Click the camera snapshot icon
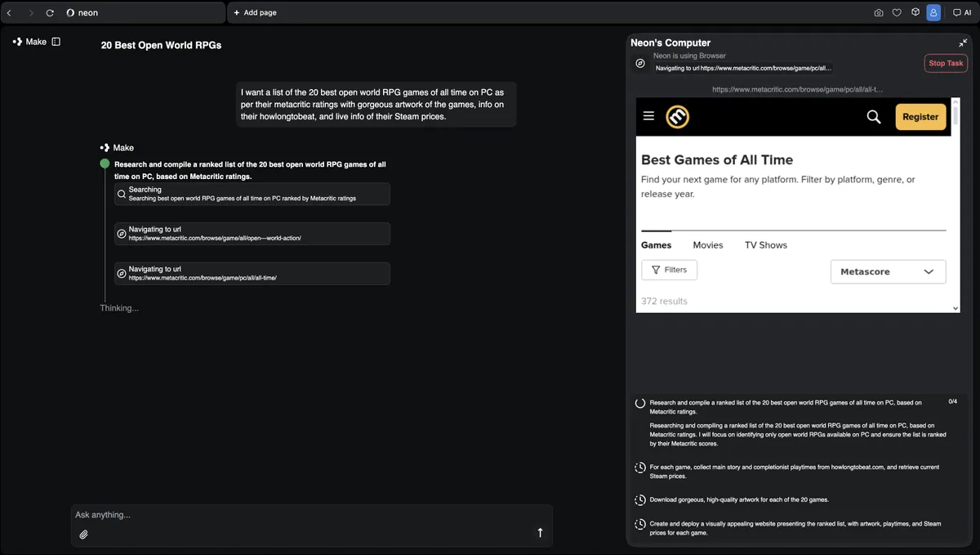The image size is (980, 555). point(878,13)
